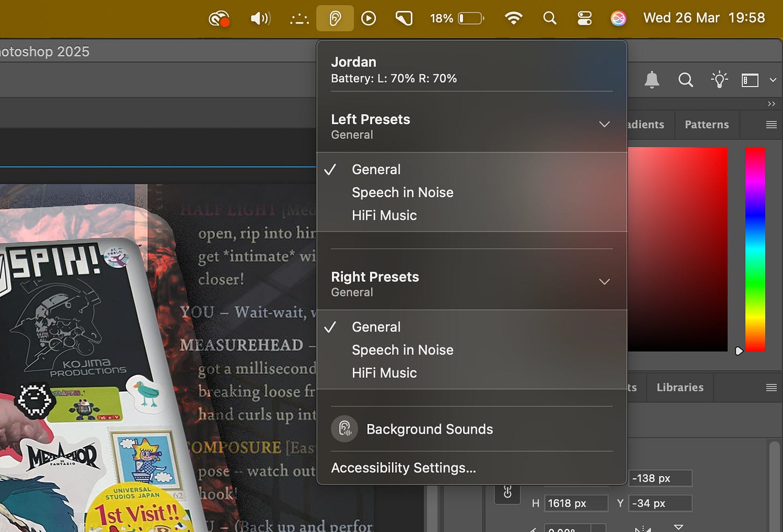Open Spotlight search in menu bar

click(550, 19)
